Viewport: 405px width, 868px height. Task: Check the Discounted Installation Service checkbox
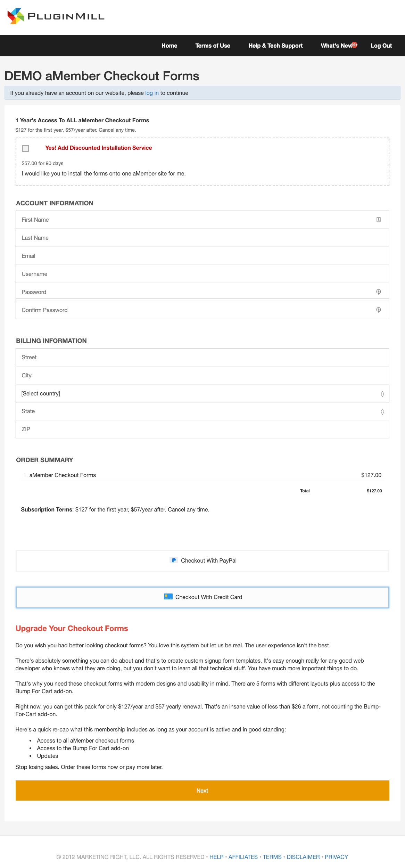point(25,148)
